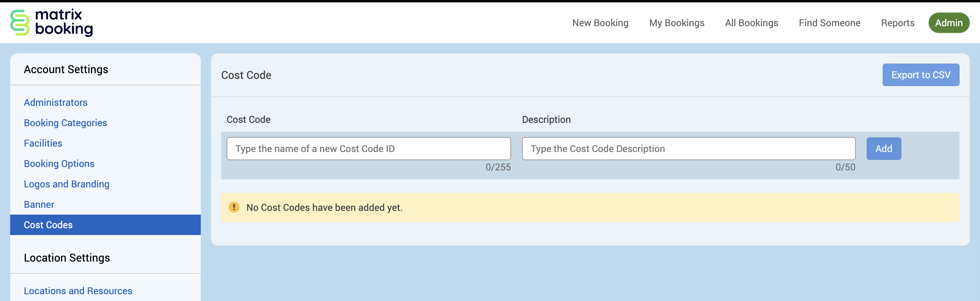
Task: Open the Reports section
Action: coord(897,23)
